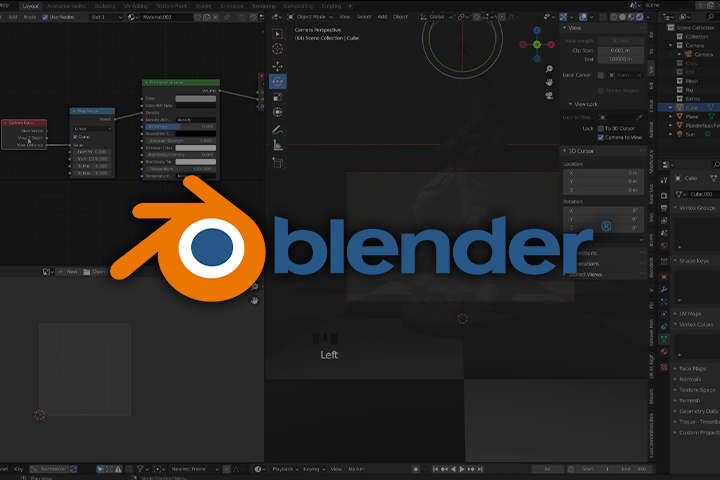Select the Sun object in outliner
The height and width of the screenshot is (480, 720).
[690, 135]
